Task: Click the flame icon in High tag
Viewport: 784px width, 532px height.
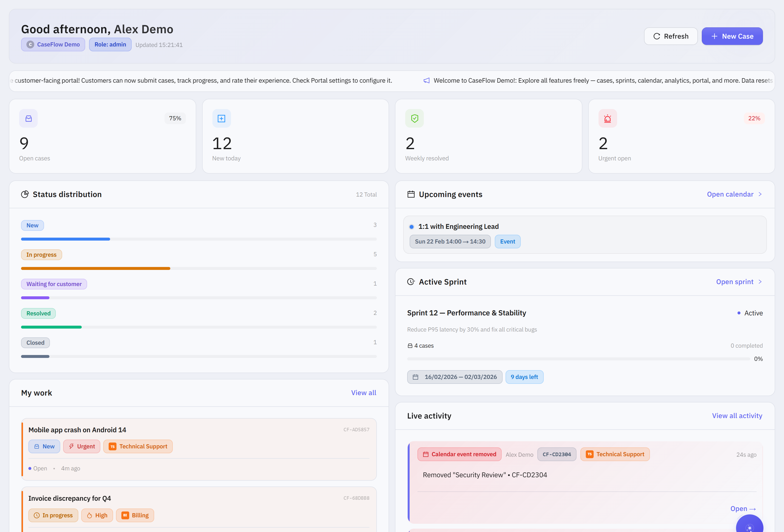Action: [89, 515]
